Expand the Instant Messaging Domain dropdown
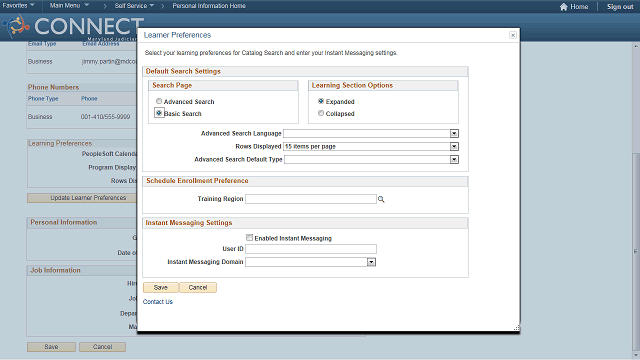The width and height of the screenshot is (640, 360). point(371,262)
